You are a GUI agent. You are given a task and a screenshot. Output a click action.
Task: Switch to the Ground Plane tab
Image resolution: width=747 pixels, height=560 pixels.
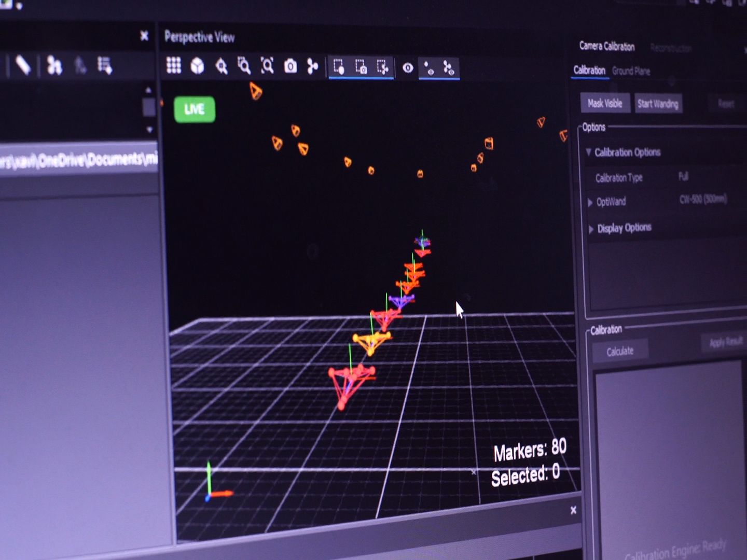(x=631, y=71)
